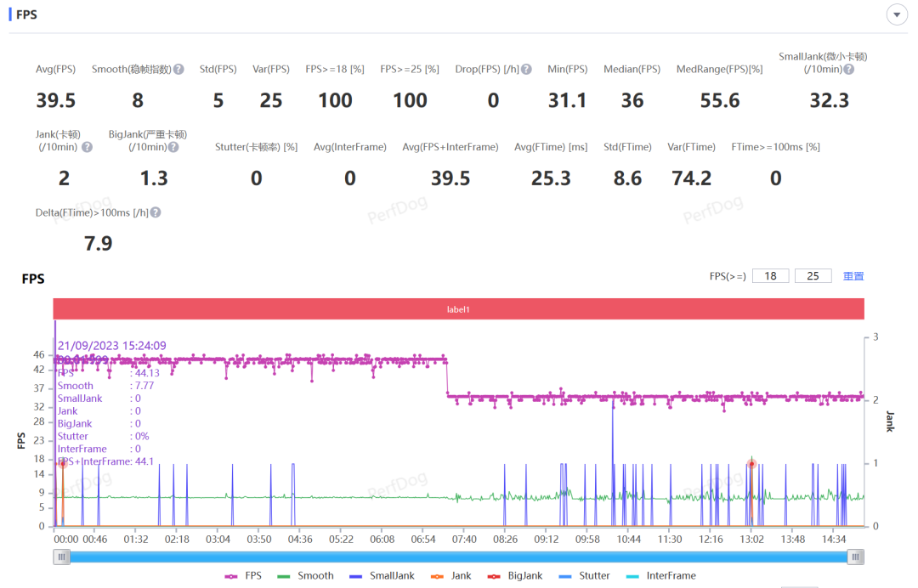Collapse the FPS panel with arrow button
The image size is (918, 588).
[897, 15]
